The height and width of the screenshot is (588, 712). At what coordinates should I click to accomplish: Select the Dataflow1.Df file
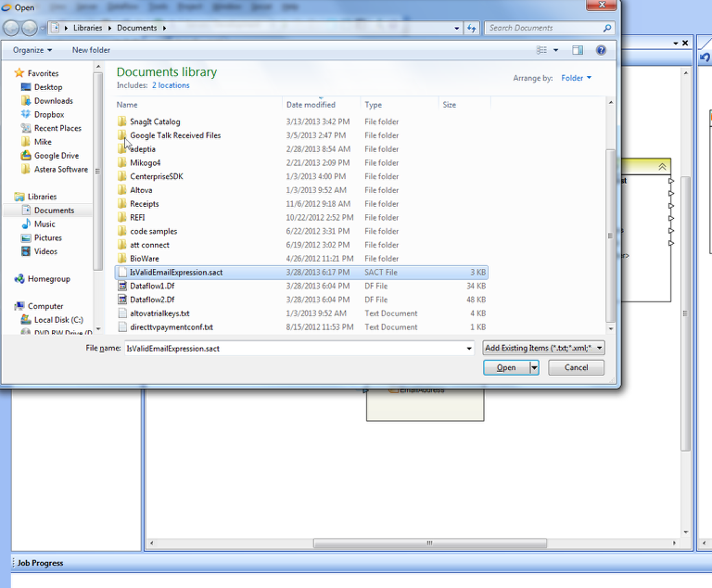[152, 286]
